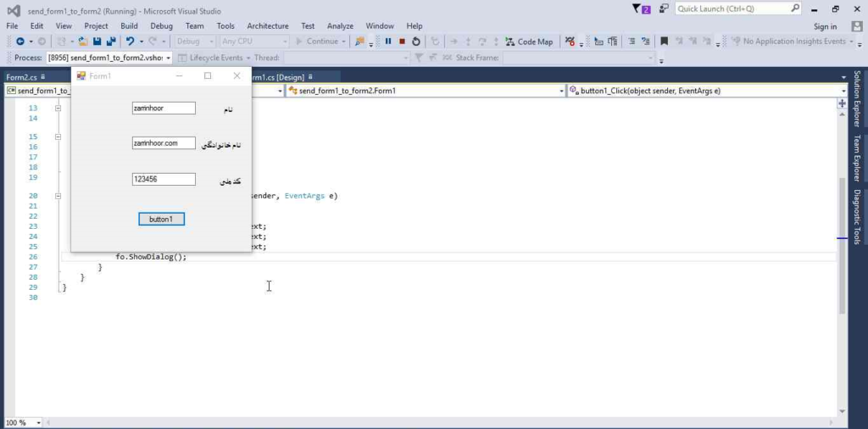Screen dimensions: 868x429
Task: Click the Open File folder icon
Action: click(82, 42)
